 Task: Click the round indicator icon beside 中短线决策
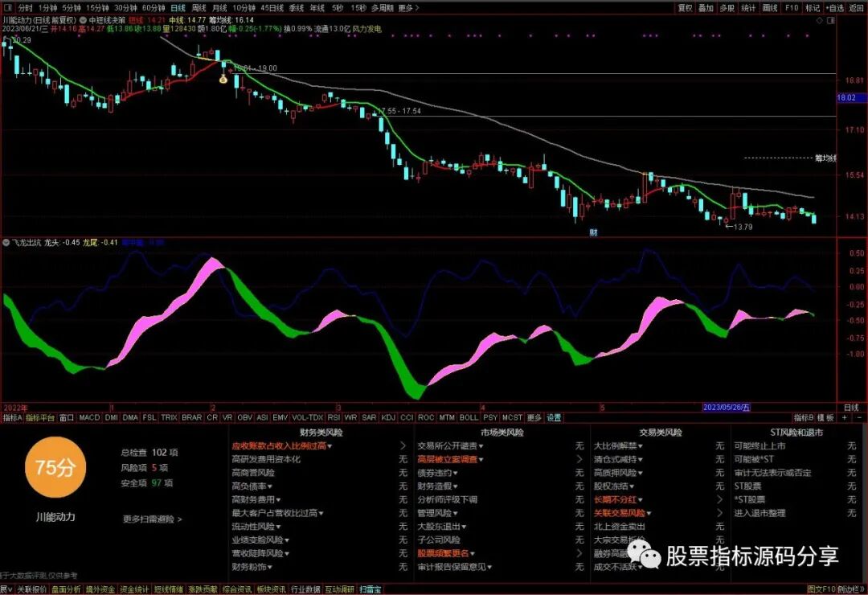pos(83,20)
